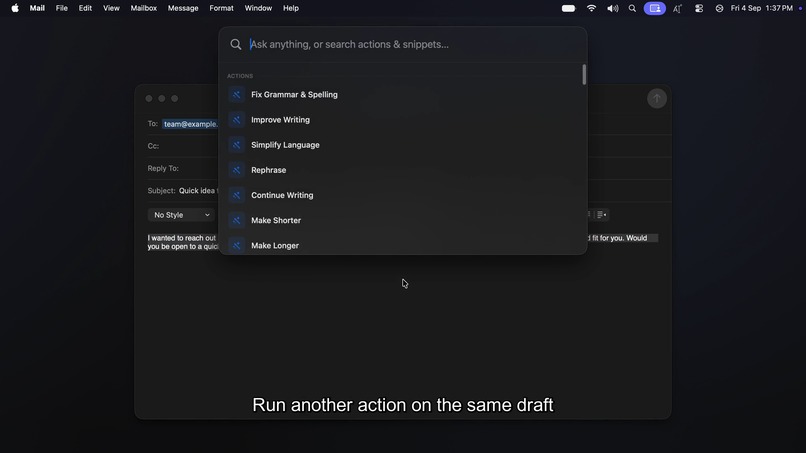
Task: Select Improve Writing action
Action: tap(402, 120)
